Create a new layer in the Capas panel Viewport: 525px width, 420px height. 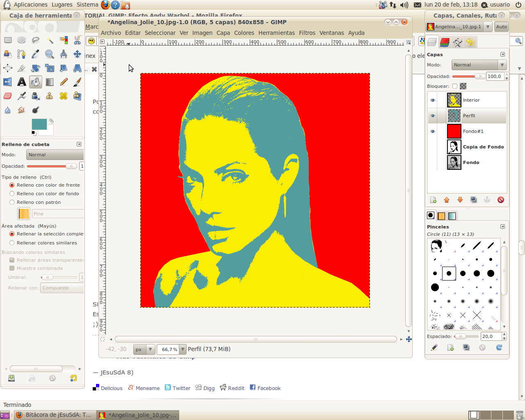point(433,200)
